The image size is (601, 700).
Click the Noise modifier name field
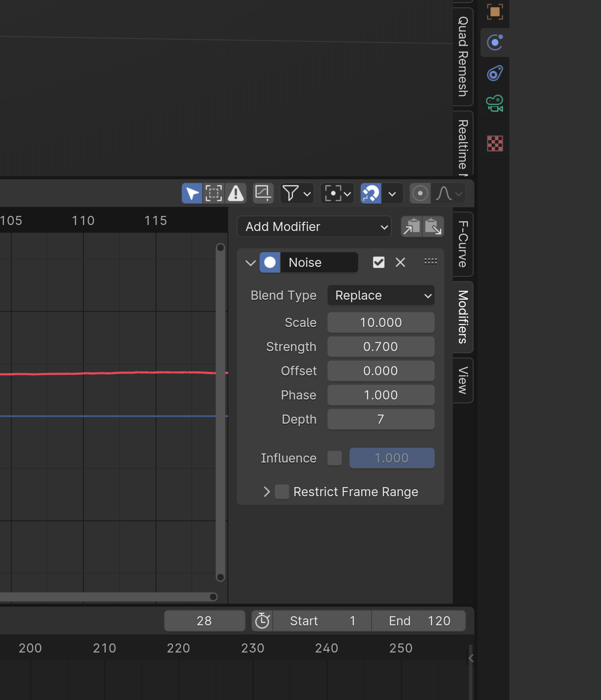click(319, 263)
